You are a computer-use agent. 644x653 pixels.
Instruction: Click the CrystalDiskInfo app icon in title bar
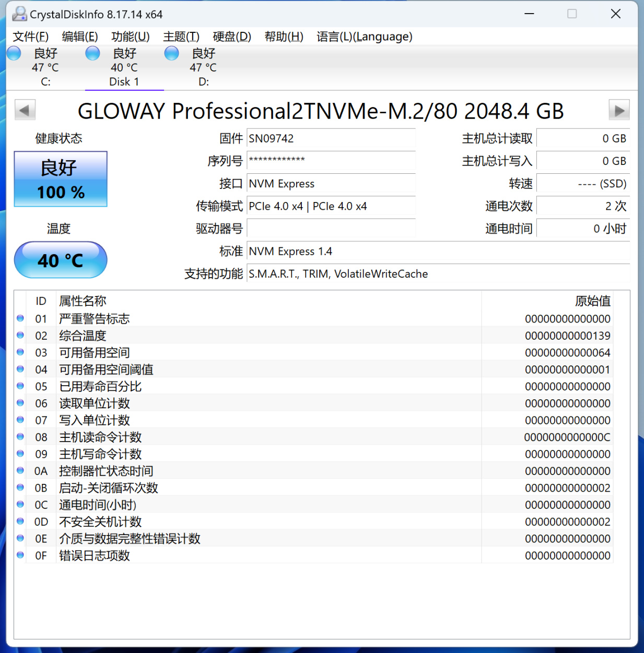point(20,14)
